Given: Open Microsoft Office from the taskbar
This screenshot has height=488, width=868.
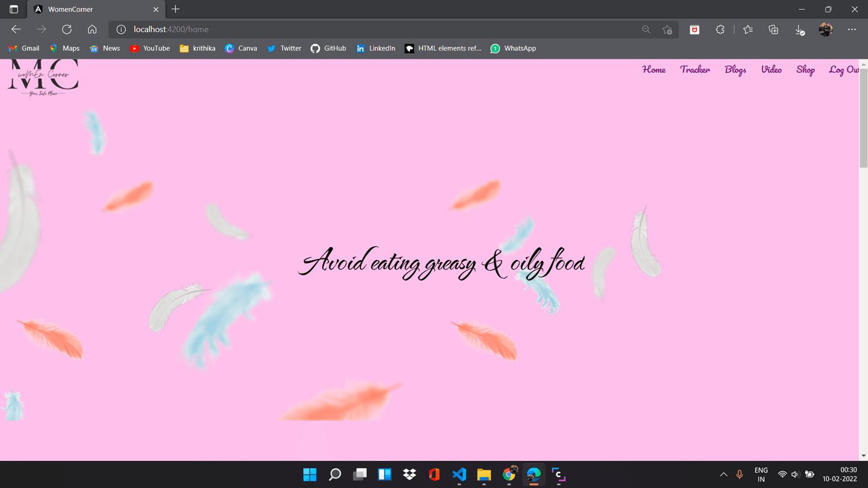Looking at the screenshot, I should pos(434,475).
